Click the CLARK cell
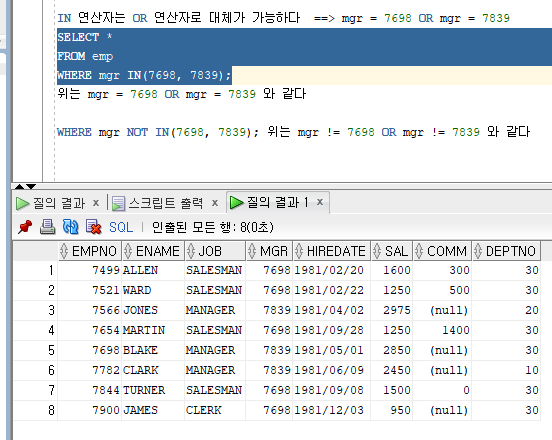This screenshot has height=440, width=552. pos(153,370)
